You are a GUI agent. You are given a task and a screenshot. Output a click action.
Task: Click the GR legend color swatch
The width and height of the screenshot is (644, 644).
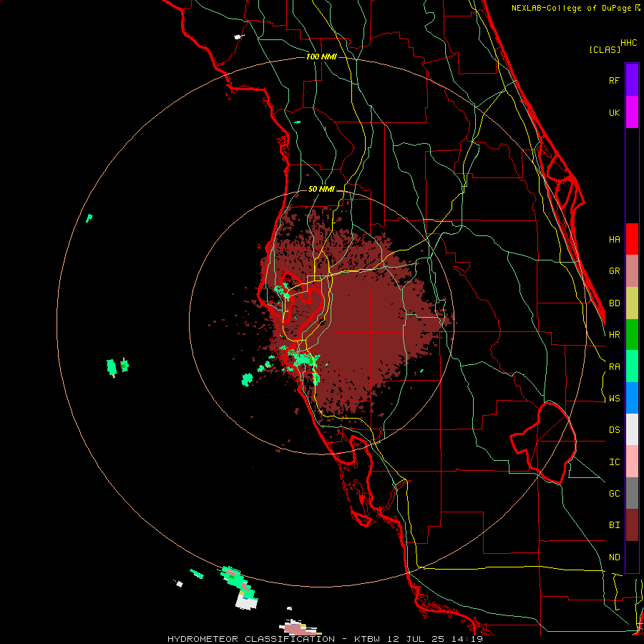coord(632,271)
